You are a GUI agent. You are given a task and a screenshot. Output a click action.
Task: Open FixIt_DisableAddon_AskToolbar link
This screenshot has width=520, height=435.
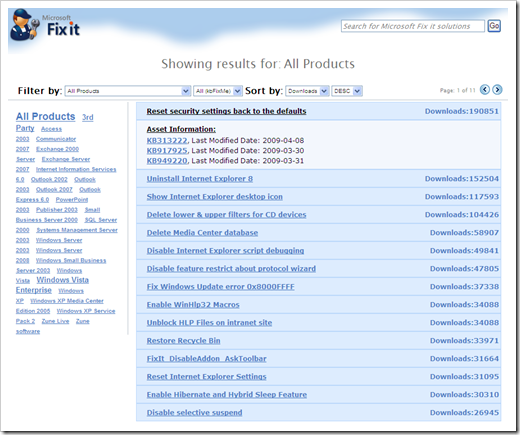pyautogui.click(x=207, y=359)
